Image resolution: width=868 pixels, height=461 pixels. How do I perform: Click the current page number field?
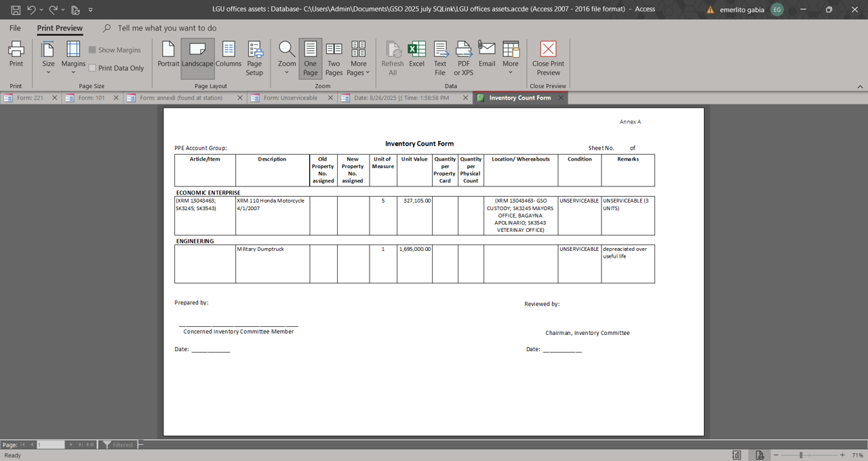click(51, 445)
